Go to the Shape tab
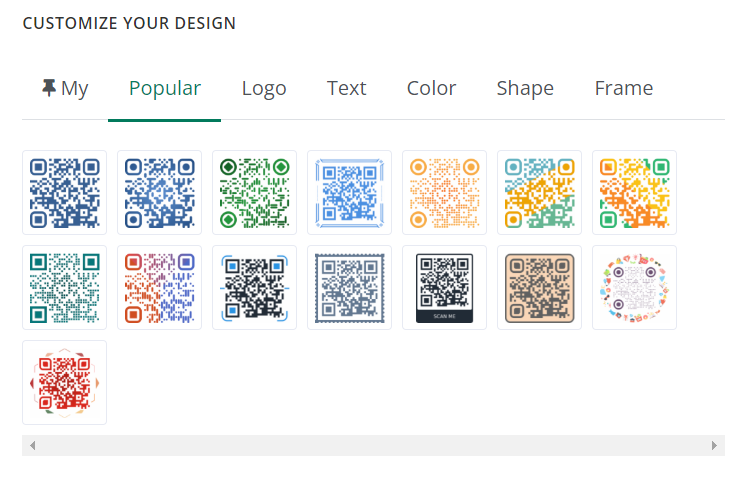Viewport: 748px width, 477px height. [525, 88]
